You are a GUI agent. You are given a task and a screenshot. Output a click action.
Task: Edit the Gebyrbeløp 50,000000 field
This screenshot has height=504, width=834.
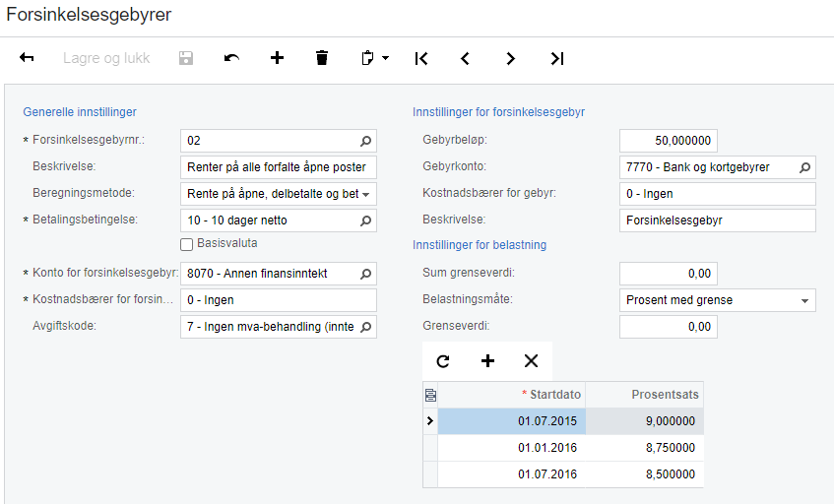pyautogui.click(x=669, y=141)
